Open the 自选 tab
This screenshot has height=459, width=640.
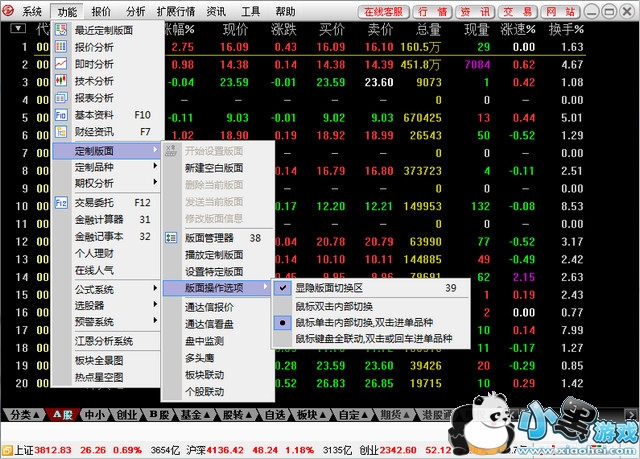pyautogui.click(x=275, y=415)
